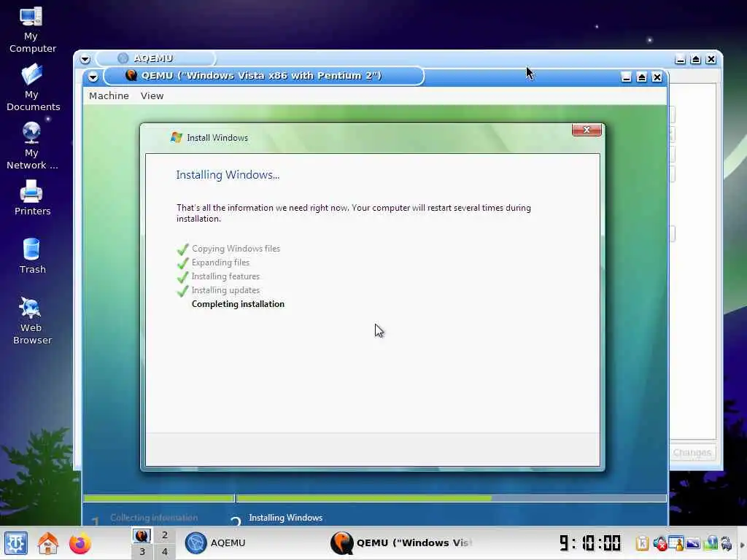
Task: Click the 'Installing Windows...' heading
Action: tap(228, 175)
